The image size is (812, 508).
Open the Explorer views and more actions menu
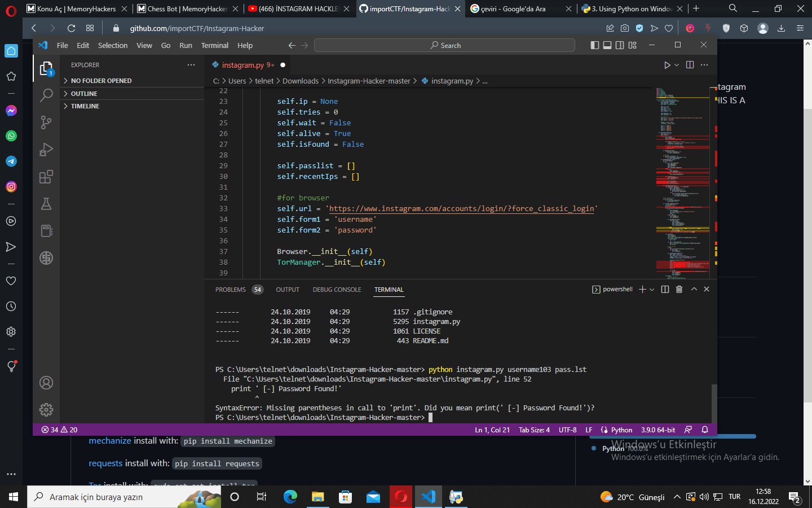(191, 65)
